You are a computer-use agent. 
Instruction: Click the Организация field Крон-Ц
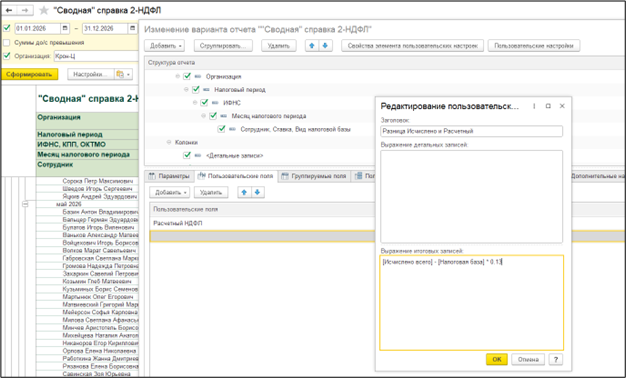click(x=96, y=56)
